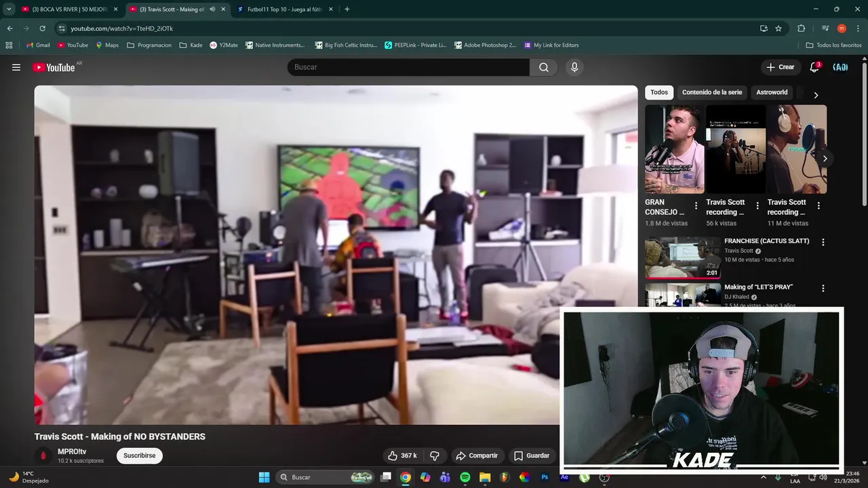Show next shorts with the carousel arrow
This screenshot has width=868, height=488.
pyautogui.click(x=825, y=159)
